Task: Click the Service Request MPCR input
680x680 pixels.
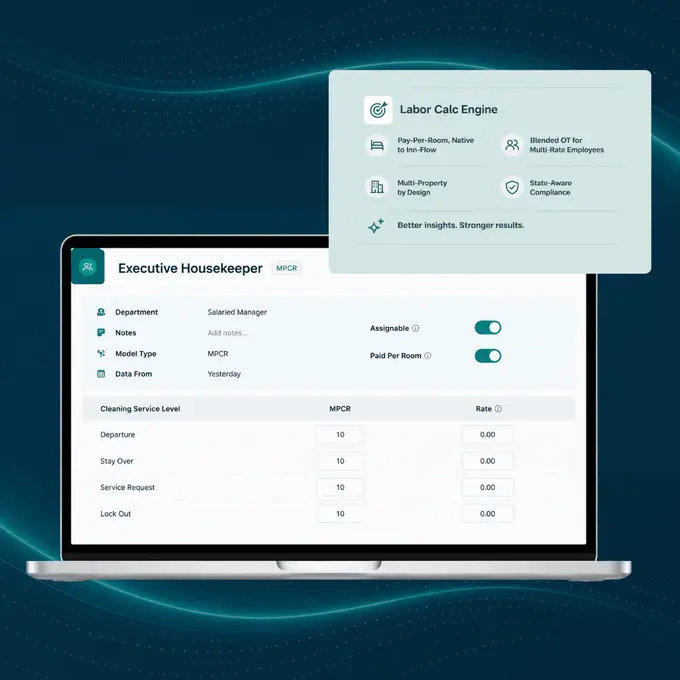Action: point(340,487)
